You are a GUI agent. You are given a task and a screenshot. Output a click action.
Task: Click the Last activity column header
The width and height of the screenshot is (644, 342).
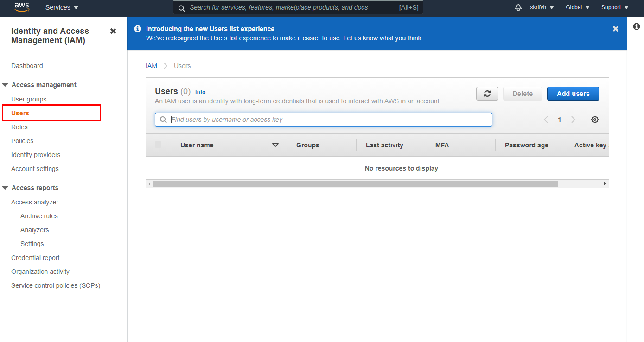[x=384, y=145]
